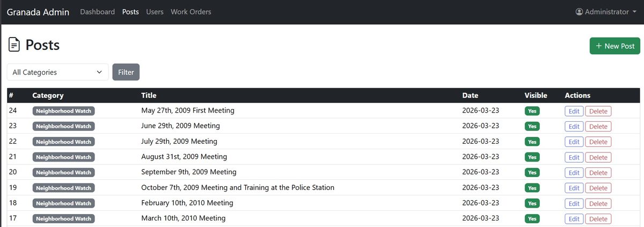This screenshot has width=644, height=227.
Task: Click title "July 29th, 2009 Meeting"
Action: click(x=179, y=141)
